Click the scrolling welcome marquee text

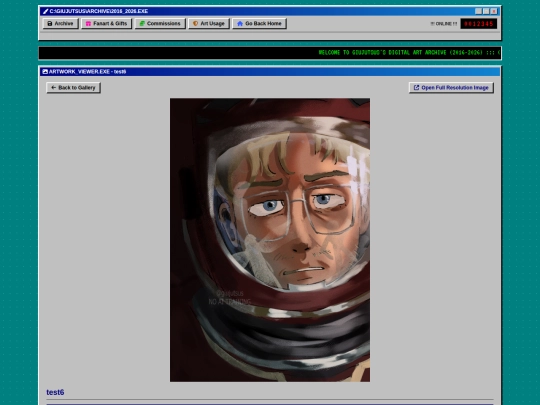tap(409, 53)
